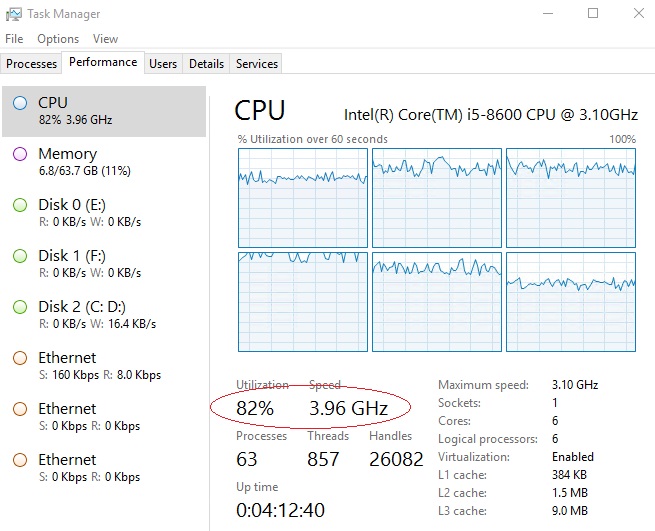This screenshot has width=655, height=531.
Task: Click the top-left CPU core graph
Action: point(303,198)
